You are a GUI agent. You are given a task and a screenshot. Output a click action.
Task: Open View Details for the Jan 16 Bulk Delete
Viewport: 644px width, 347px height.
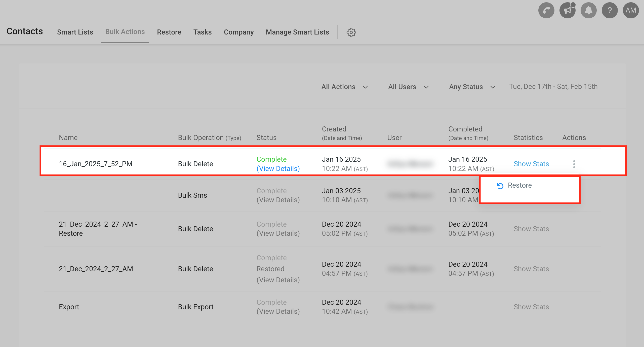click(x=278, y=169)
